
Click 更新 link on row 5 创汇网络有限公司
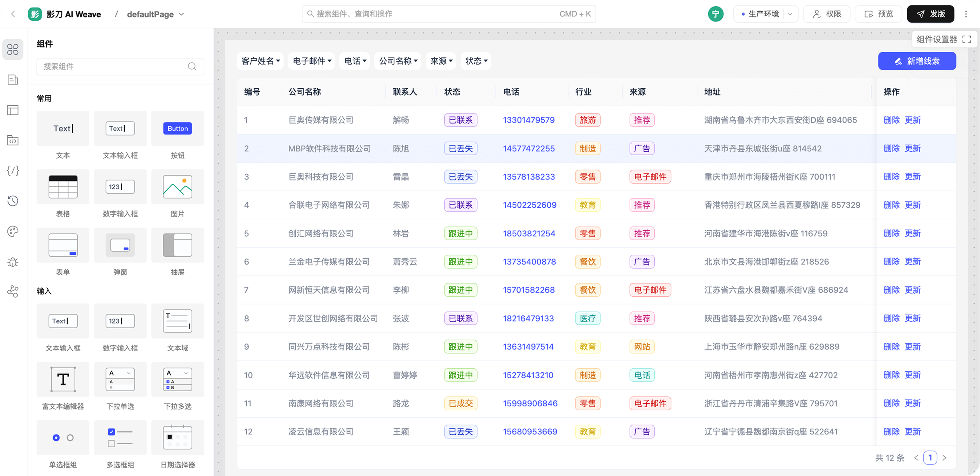coord(913,233)
